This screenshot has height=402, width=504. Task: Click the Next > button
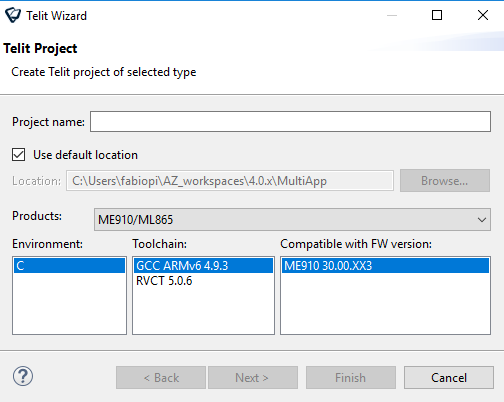253,378
